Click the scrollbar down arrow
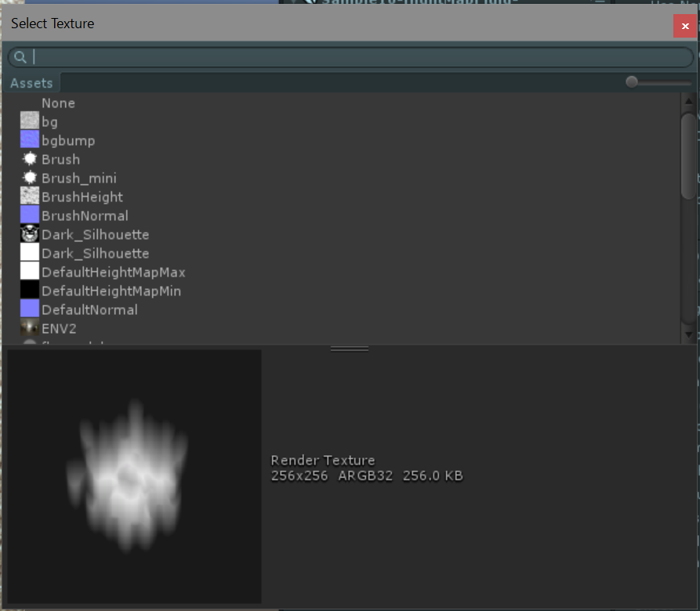The image size is (700, 611). tap(688, 335)
